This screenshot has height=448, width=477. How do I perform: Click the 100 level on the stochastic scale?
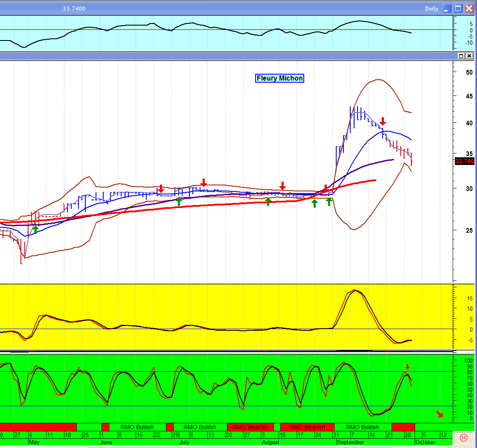468,361
